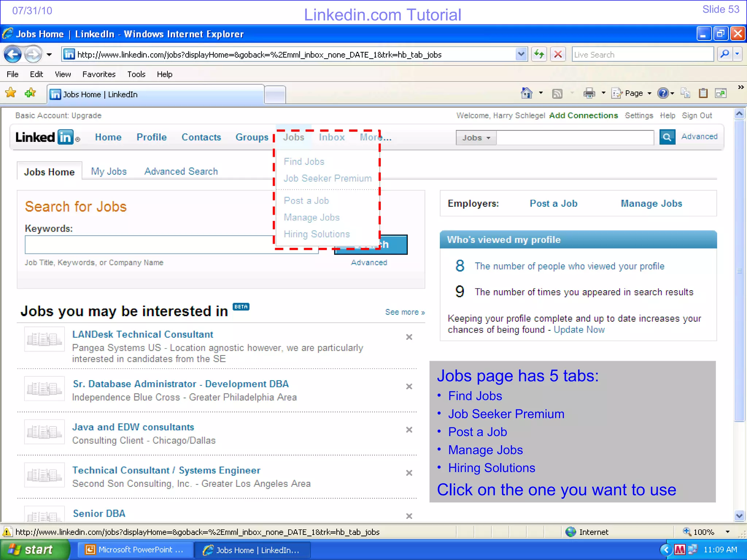Click Advanced link beside the top search
747x560 pixels.
click(x=699, y=136)
